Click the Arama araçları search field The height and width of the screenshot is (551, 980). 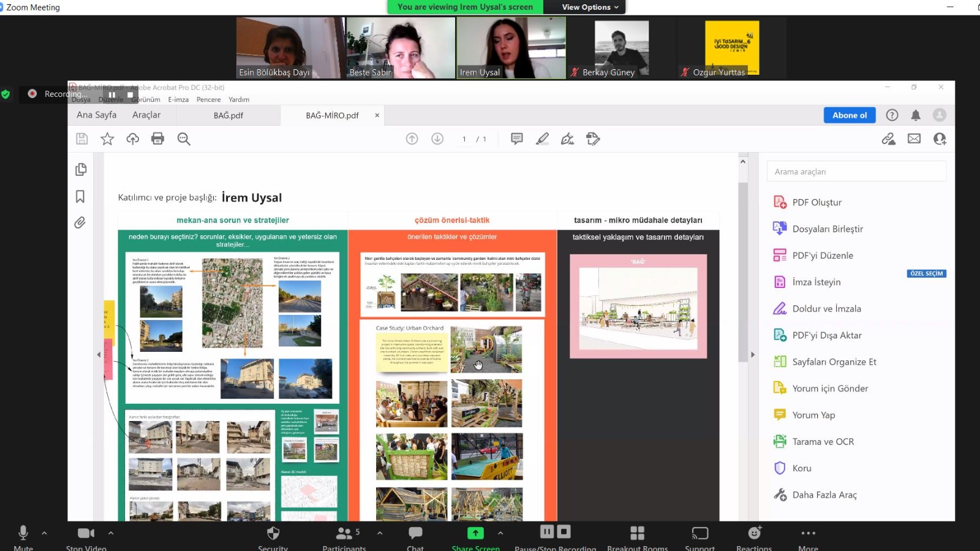point(856,172)
